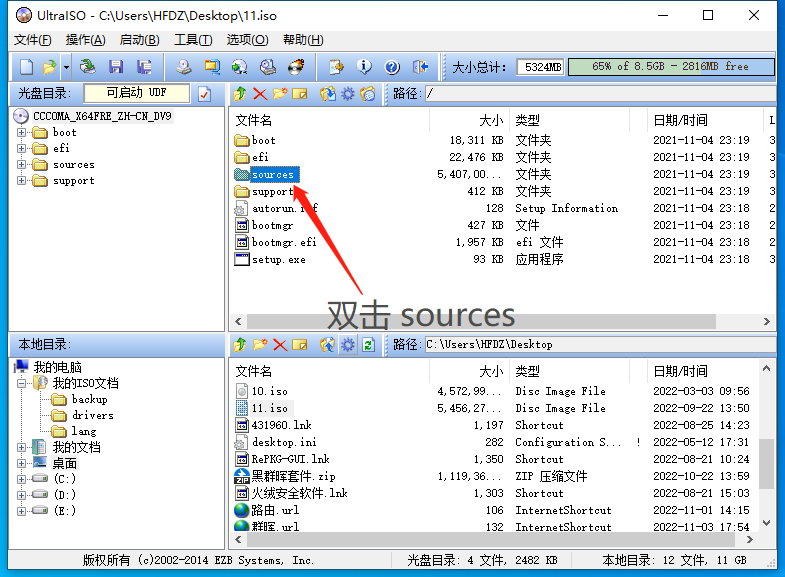The height and width of the screenshot is (577, 785).
Task: Click the red X Delete icon in ISO pane
Action: pyautogui.click(x=260, y=94)
